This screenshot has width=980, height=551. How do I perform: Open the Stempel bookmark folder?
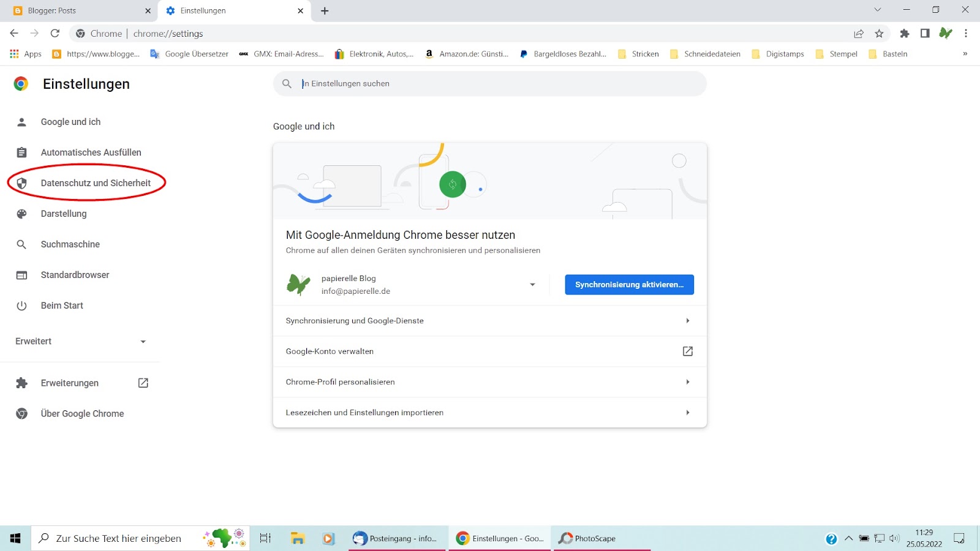[836, 54]
